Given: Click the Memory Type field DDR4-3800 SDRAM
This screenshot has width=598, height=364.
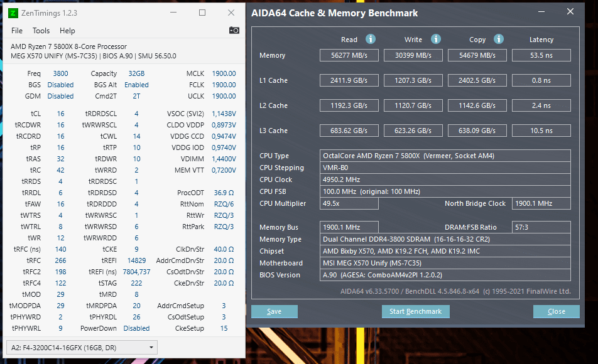Looking at the screenshot, I should [x=445, y=239].
